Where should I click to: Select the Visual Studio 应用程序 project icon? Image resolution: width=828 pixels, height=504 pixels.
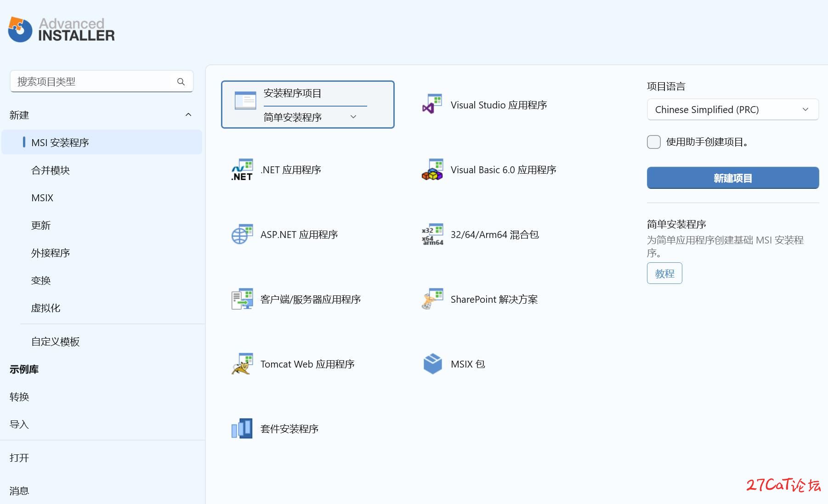pyautogui.click(x=432, y=105)
